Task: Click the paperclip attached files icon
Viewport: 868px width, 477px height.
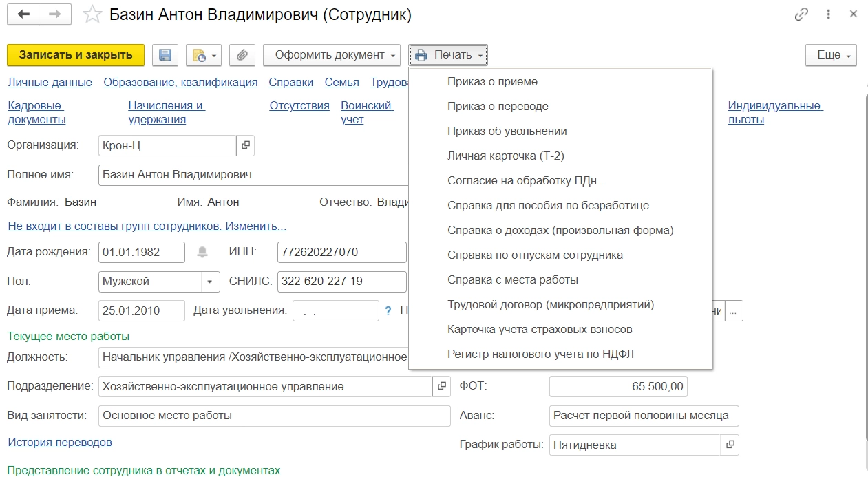Action: click(242, 55)
